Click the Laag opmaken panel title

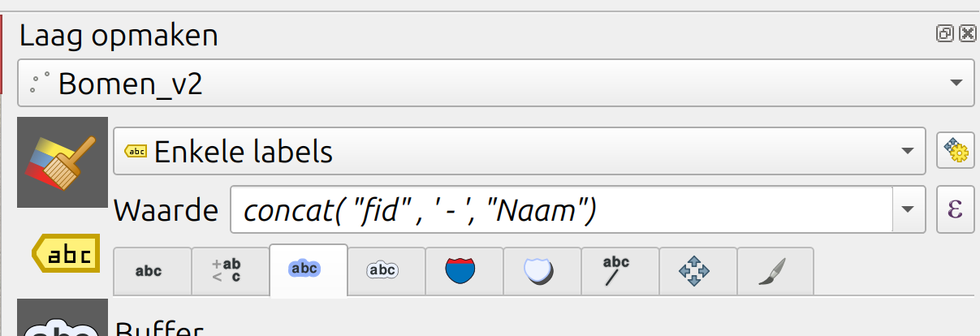119,36
